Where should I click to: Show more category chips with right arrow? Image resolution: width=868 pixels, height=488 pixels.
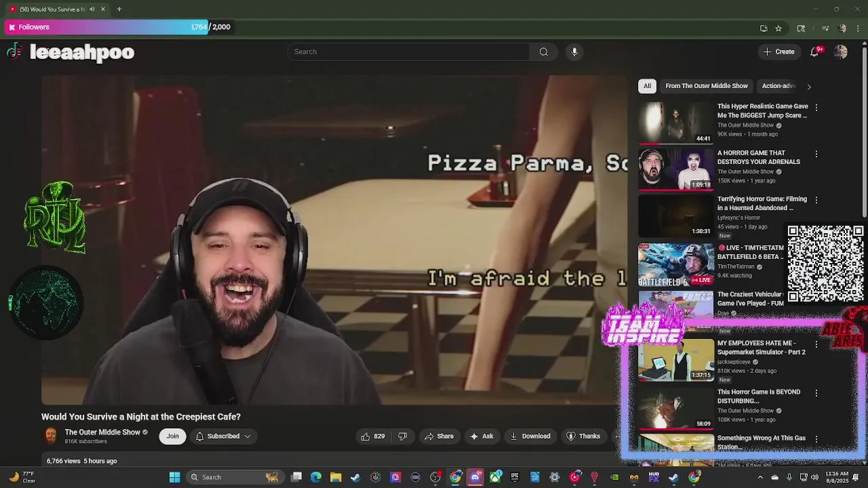[808, 86]
